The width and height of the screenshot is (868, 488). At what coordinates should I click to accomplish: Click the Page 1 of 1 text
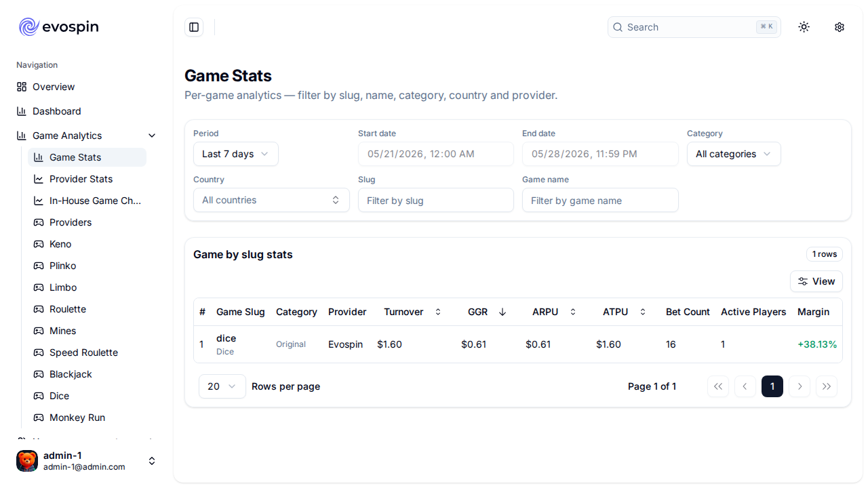652,386
